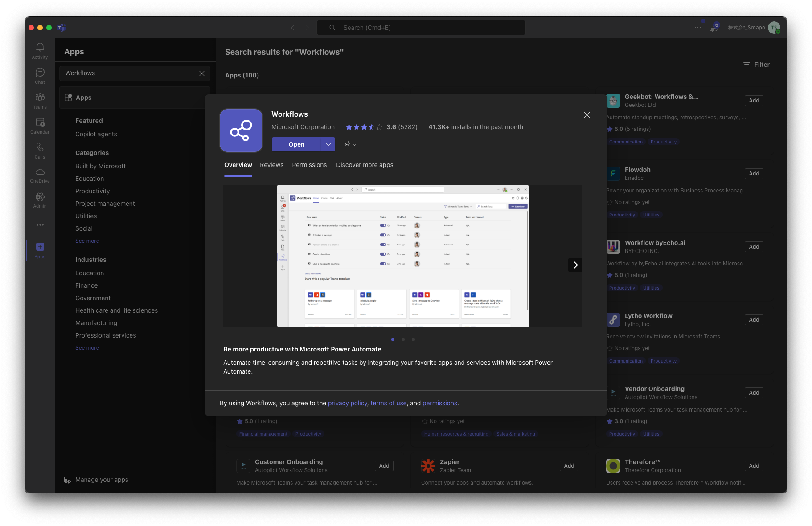The width and height of the screenshot is (812, 526).
Task: Click See more under Industries
Action: pos(87,348)
